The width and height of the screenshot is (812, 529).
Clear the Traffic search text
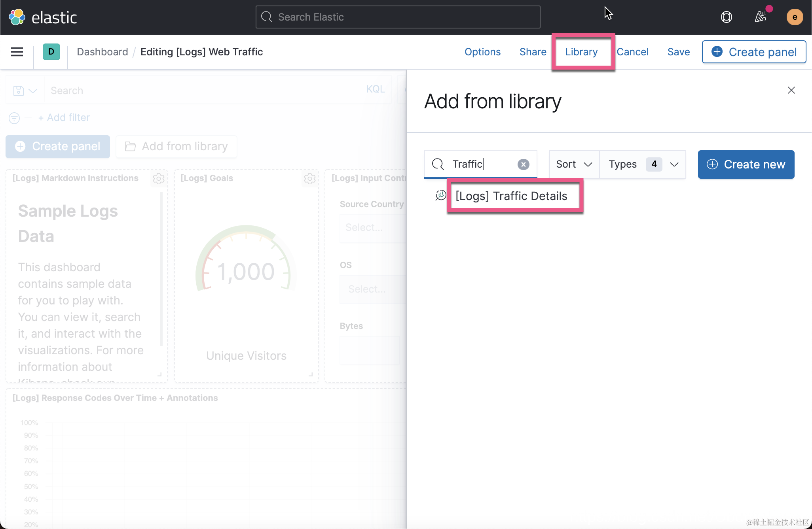(523, 164)
